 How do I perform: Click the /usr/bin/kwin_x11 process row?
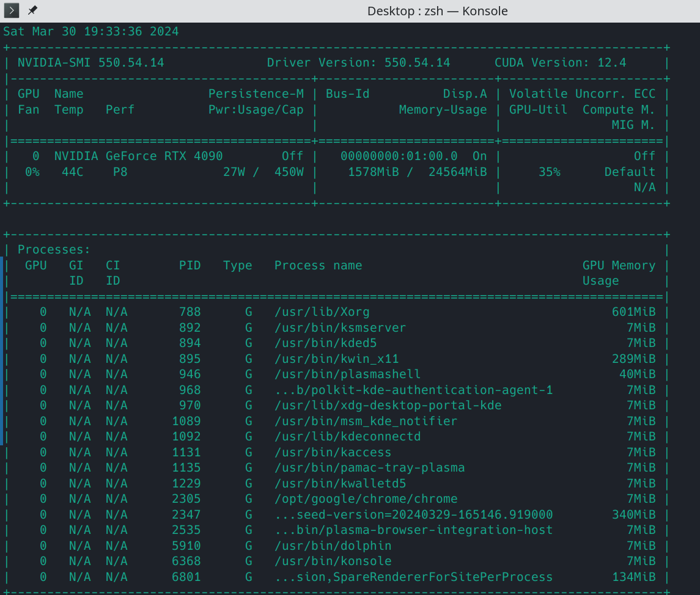coord(336,359)
